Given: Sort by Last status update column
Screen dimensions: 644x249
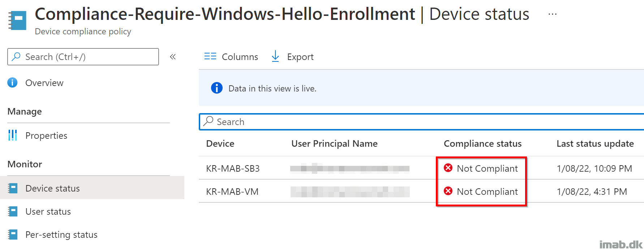Looking at the screenshot, I should pos(595,143).
